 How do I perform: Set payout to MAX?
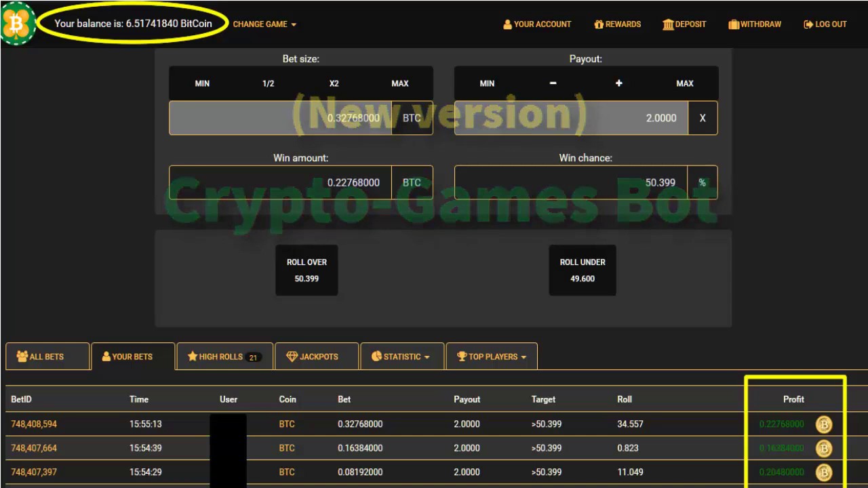coord(685,83)
